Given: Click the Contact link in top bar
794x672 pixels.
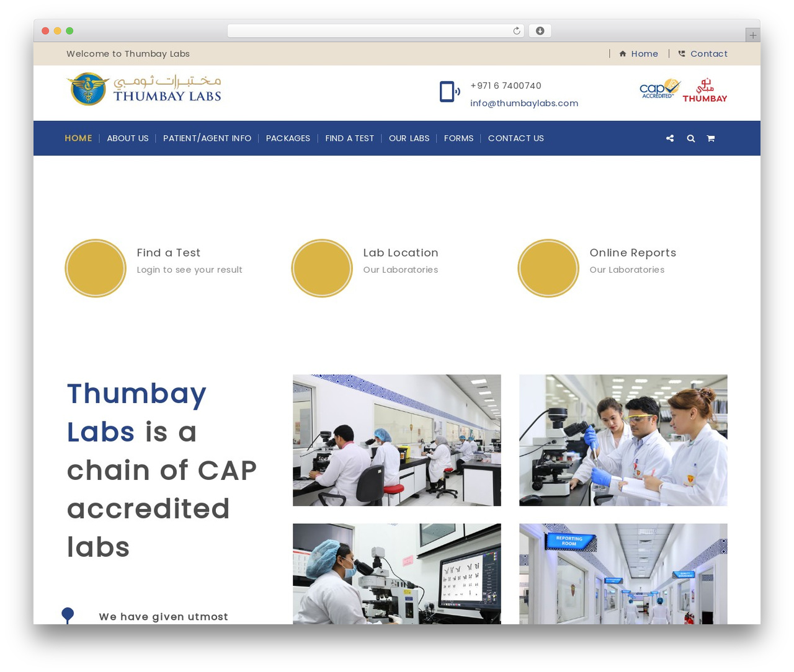Looking at the screenshot, I should 709,54.
